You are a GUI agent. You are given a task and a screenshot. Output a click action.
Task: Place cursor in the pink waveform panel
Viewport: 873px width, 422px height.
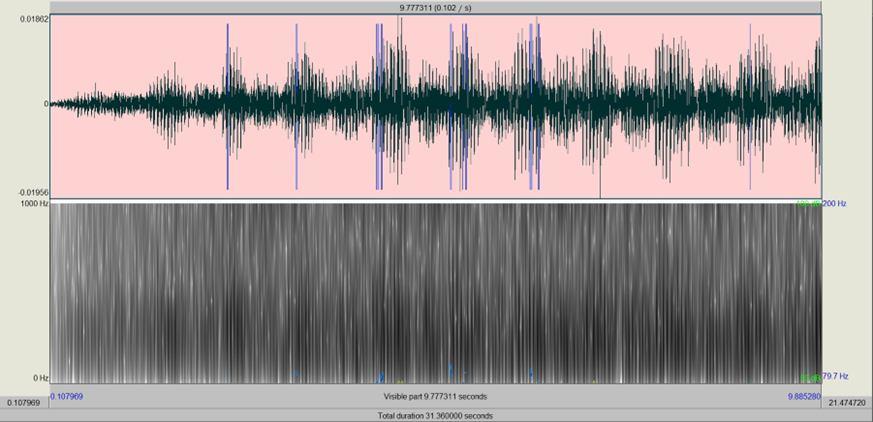point(435,106)
